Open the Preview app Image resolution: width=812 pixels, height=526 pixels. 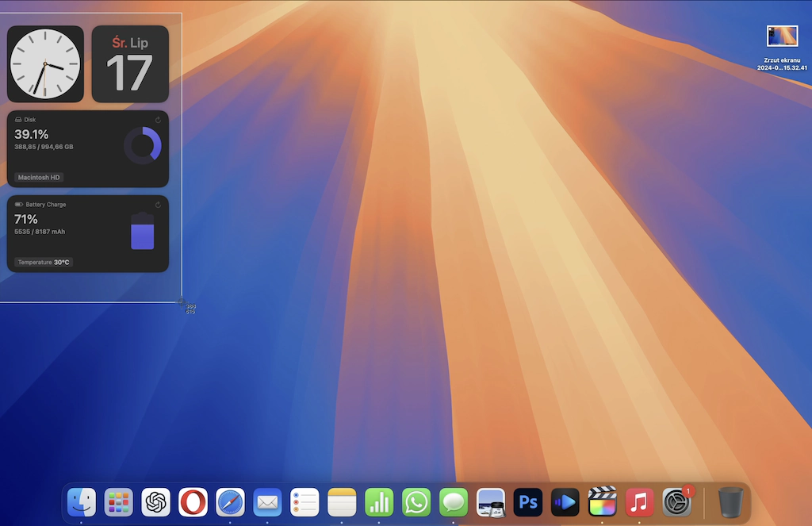pyautogui.click(x=491, y=502)
